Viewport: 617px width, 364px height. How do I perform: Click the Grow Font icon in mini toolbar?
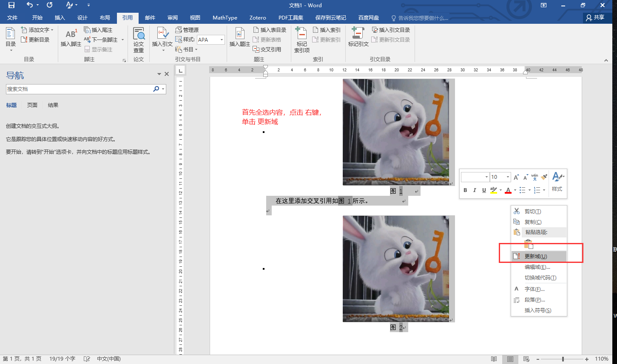tap(516, 177)
